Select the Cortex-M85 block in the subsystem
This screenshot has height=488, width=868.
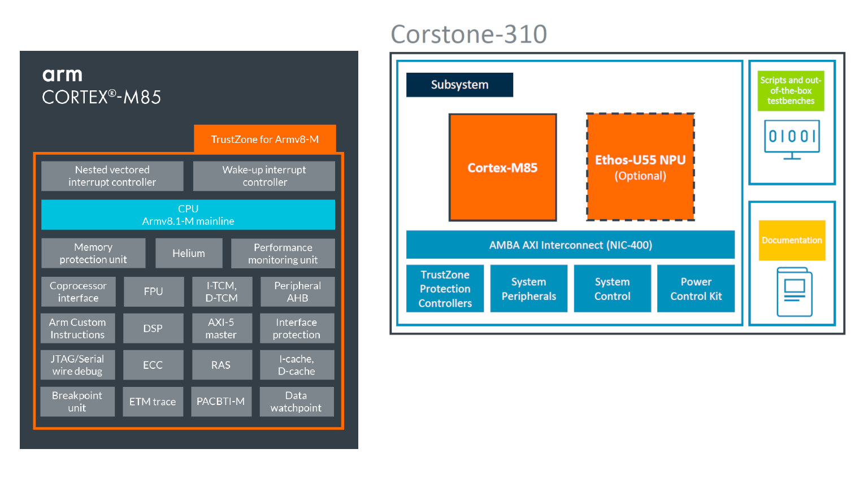click(502, 167)
